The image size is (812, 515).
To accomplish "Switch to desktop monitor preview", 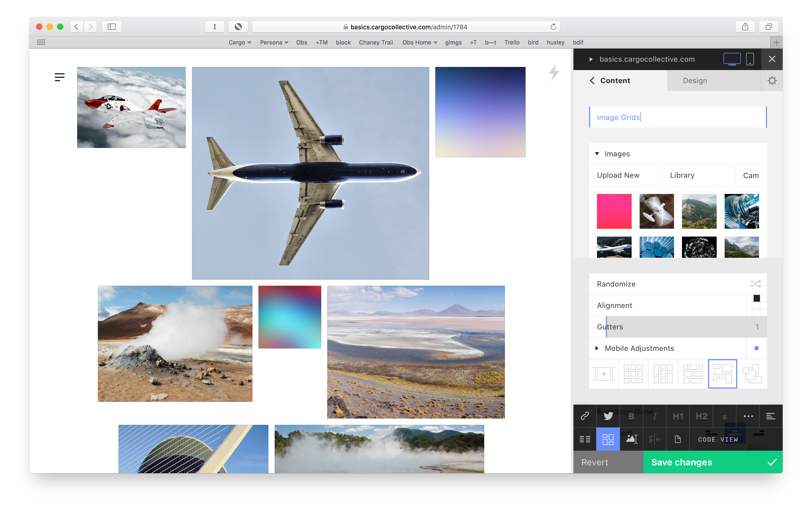I will point(732,59).
